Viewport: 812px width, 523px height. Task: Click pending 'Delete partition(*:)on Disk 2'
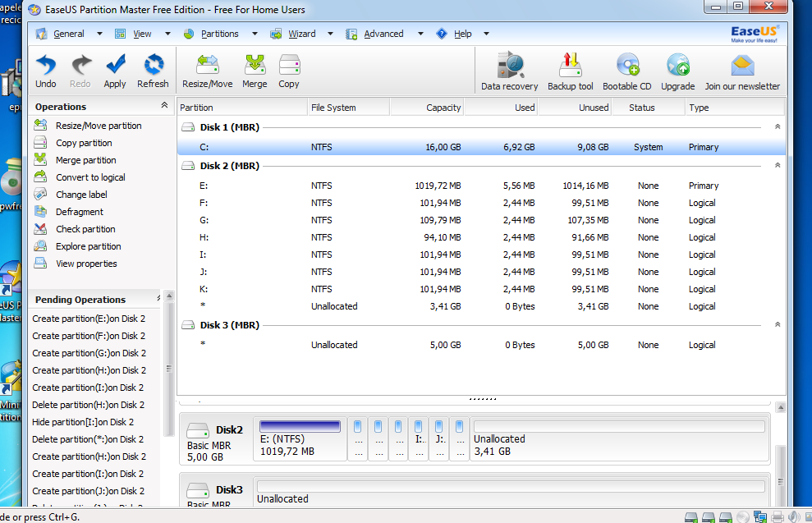[x=88, y=439]
